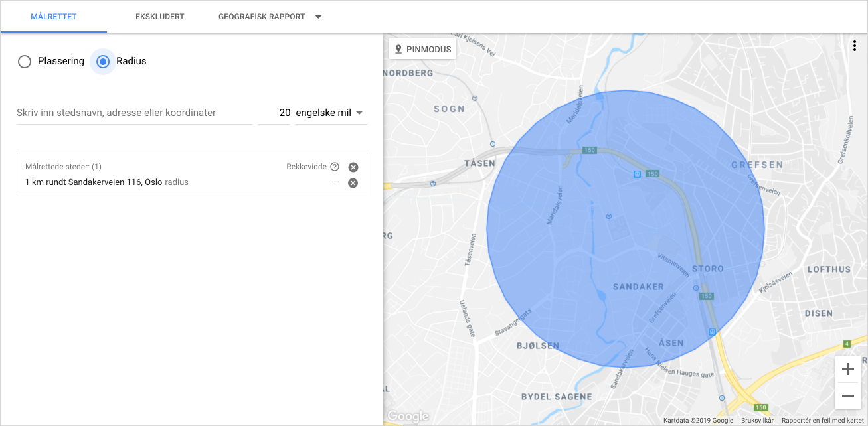The width and height of the screenshot is (868, 426).
Task: Remove all targeted locations via header X
Action: [x=353, y=167]
